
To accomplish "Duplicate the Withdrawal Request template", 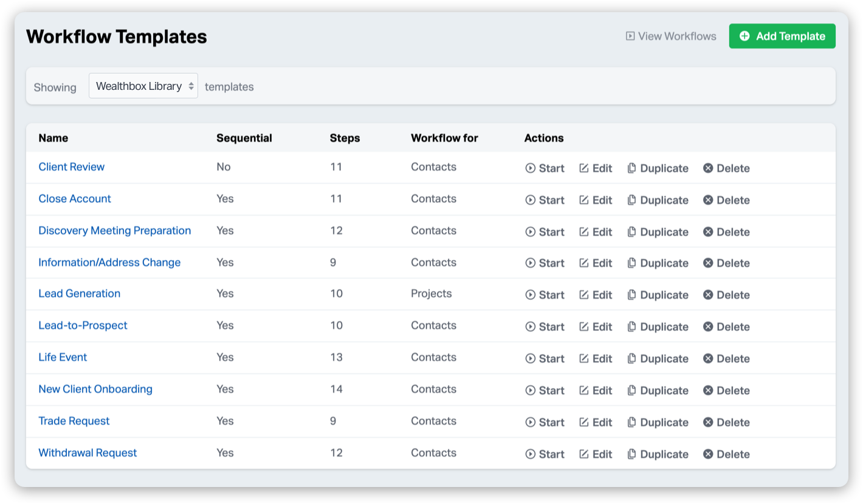I will coord(658,454).
